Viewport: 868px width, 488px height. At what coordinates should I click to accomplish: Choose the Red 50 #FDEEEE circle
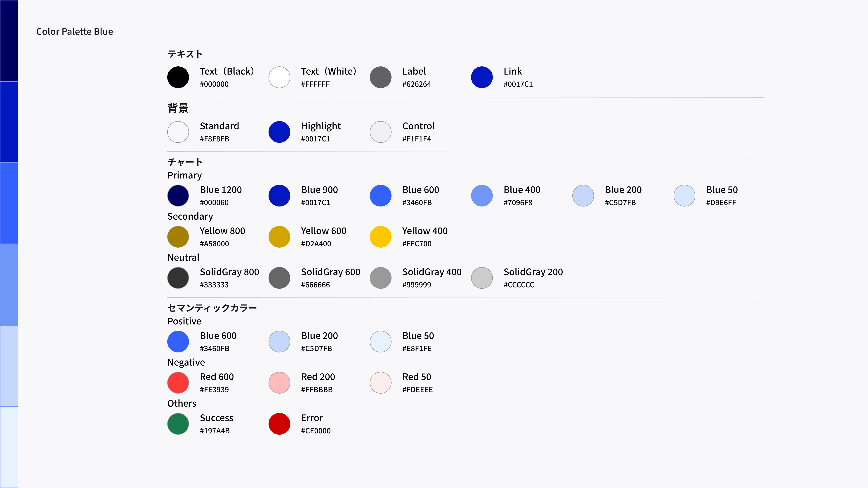(380, 382)
